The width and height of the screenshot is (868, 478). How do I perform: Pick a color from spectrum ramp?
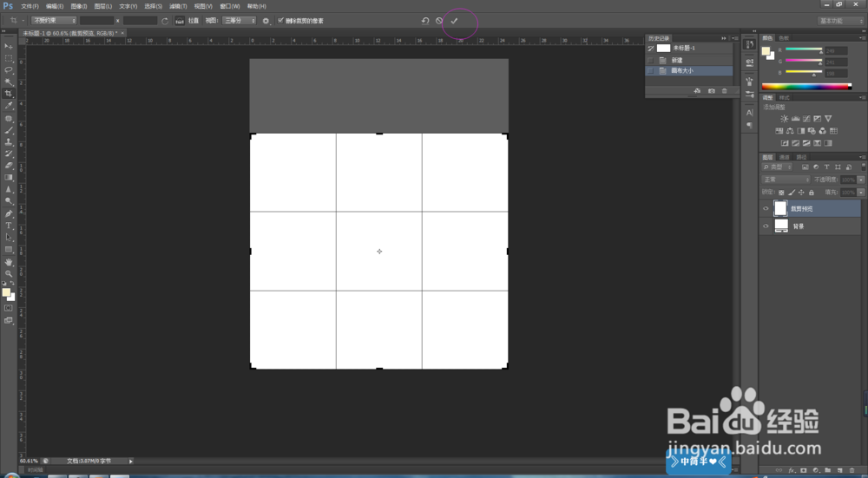click(x=806, y=86)
